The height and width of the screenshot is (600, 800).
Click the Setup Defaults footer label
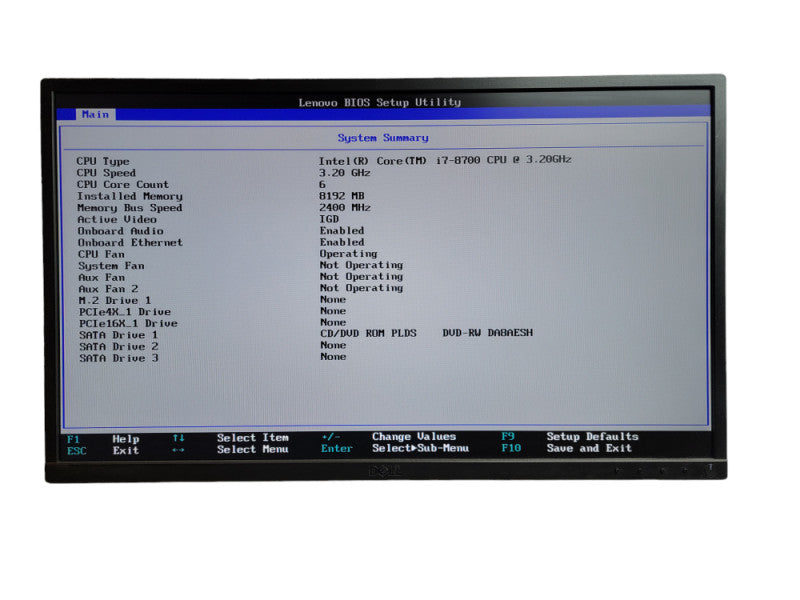(592, 437)
